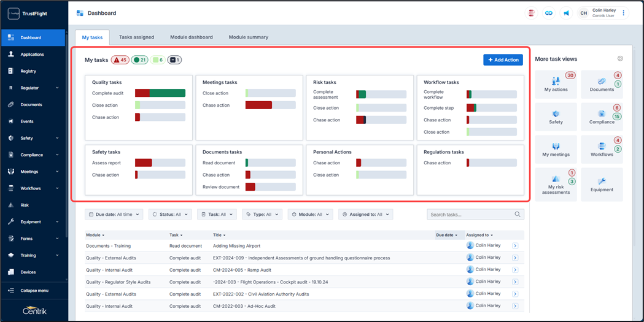Screen dimensions: 644x322
Task: Toggle the light green 6 tasks badge
Action: tap(158, 60)
